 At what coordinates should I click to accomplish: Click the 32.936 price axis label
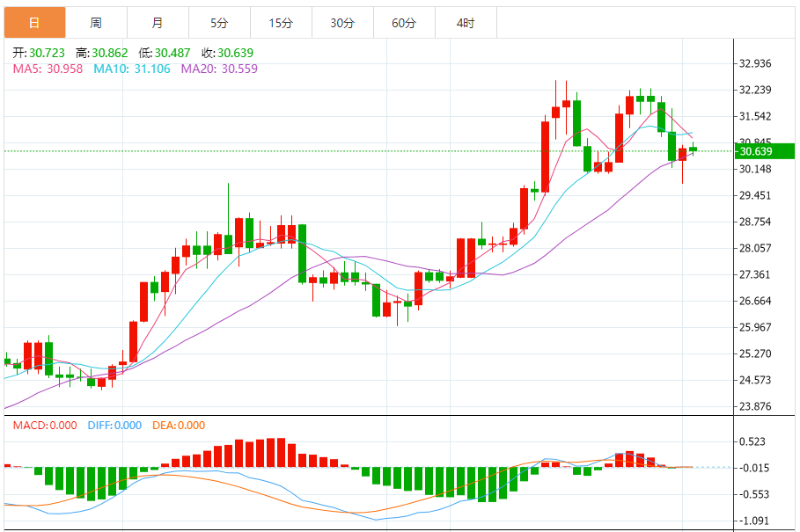tap(755, 63)
